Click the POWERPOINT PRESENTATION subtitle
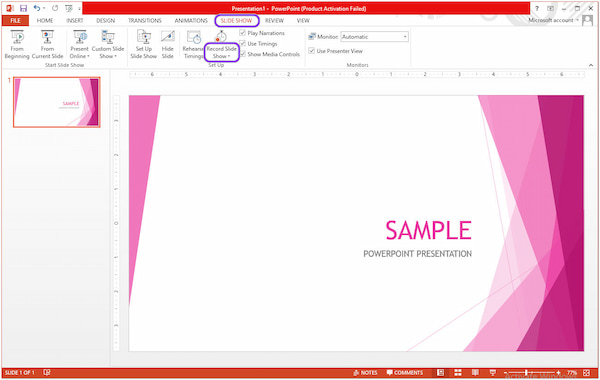 tap(417, 254)
